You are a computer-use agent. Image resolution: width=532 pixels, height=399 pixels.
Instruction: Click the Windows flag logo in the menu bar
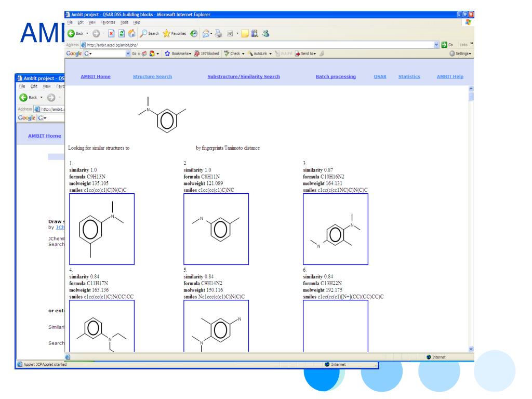point(468,22)
